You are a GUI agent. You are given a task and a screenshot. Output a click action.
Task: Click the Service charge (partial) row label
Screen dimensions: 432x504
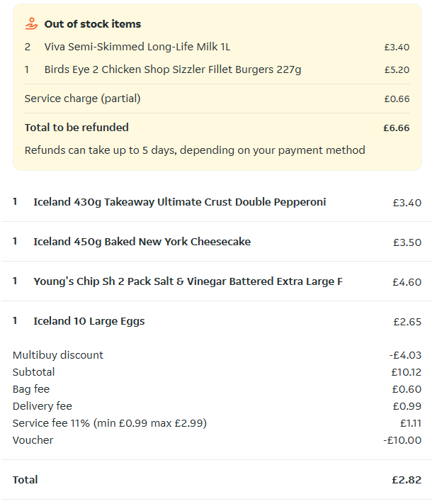pyautogui.click(x=82, y=99)
